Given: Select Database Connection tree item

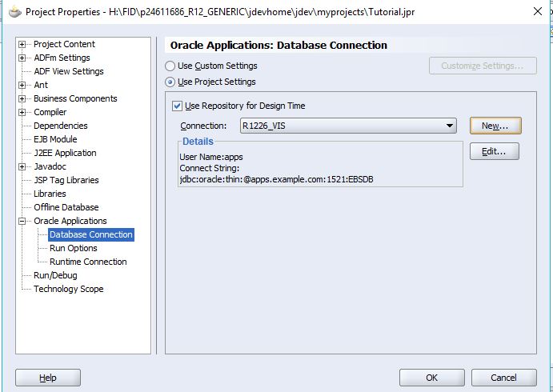Looking at the screenshot, I should click(91, 234).
